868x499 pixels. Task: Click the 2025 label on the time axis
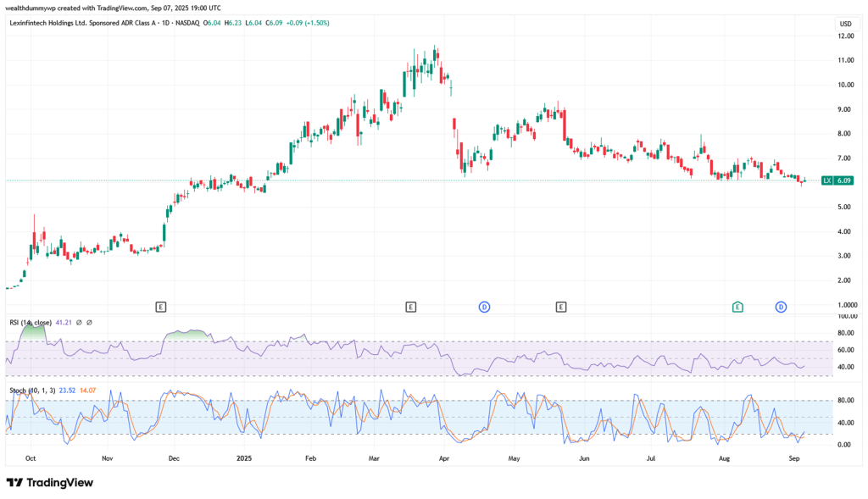tap(244, 457)
